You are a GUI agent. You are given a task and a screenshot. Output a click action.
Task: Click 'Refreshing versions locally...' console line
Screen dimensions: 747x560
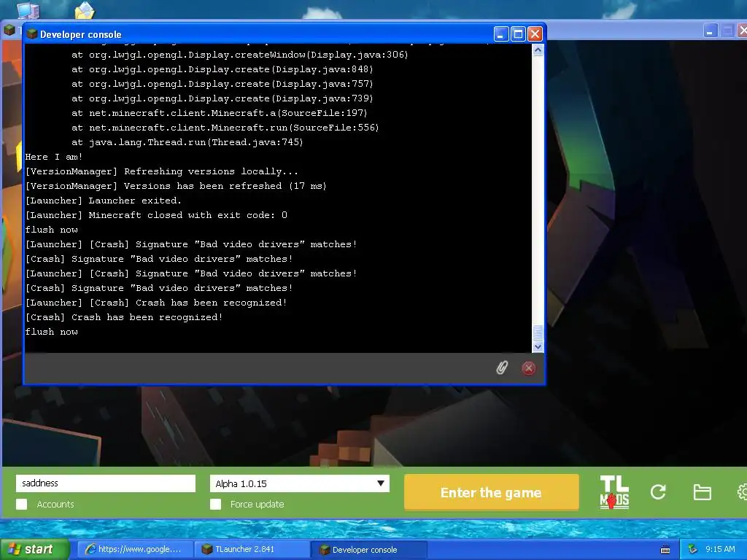click(162, 171)
